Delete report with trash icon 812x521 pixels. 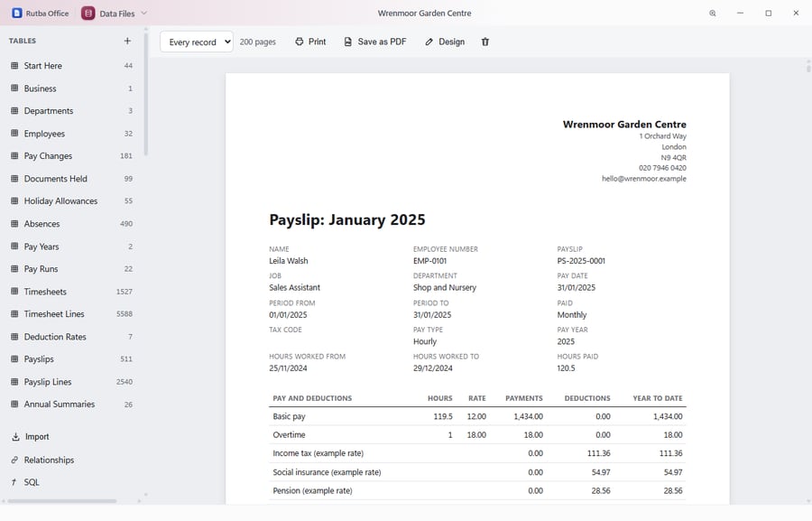485,42
